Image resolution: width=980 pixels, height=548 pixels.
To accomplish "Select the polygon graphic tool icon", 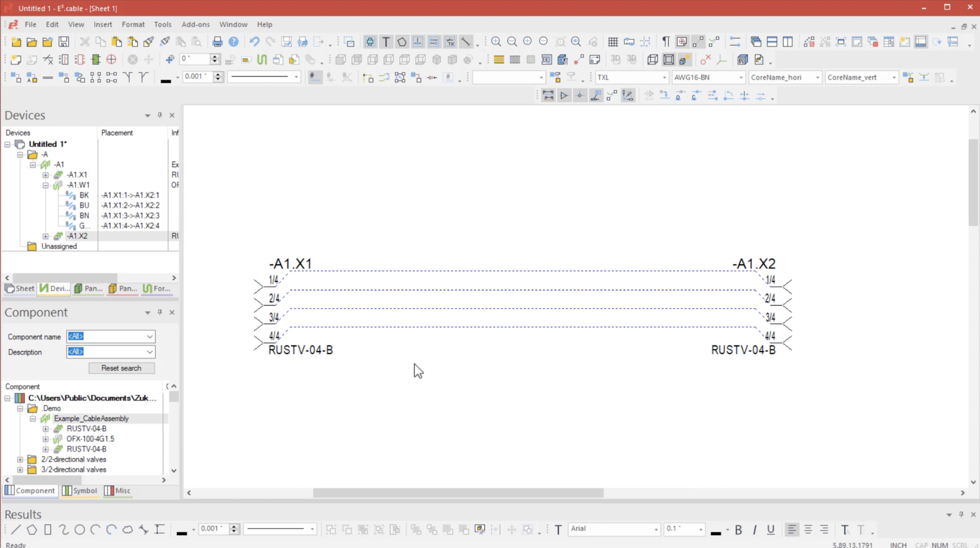I will pos(402,42).
